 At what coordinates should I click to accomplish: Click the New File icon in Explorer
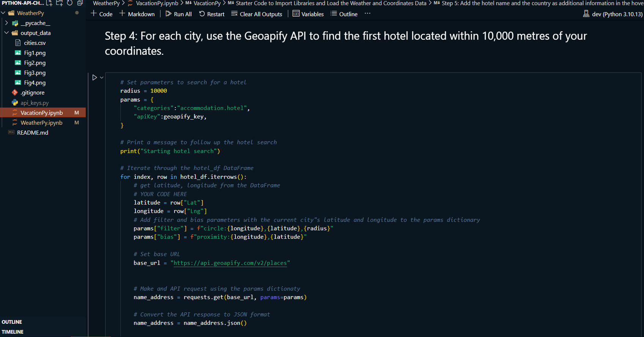tap(49, 3)
